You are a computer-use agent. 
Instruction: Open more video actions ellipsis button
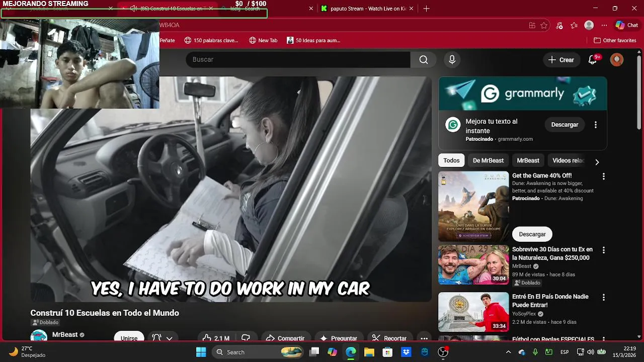pos(424,338)
